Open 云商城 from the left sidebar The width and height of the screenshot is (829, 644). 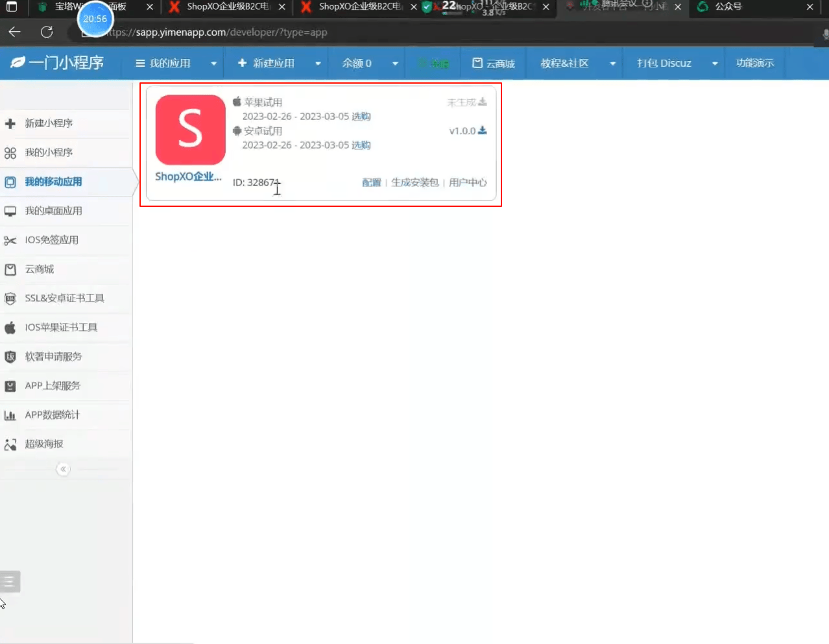(x=40, y=269)
